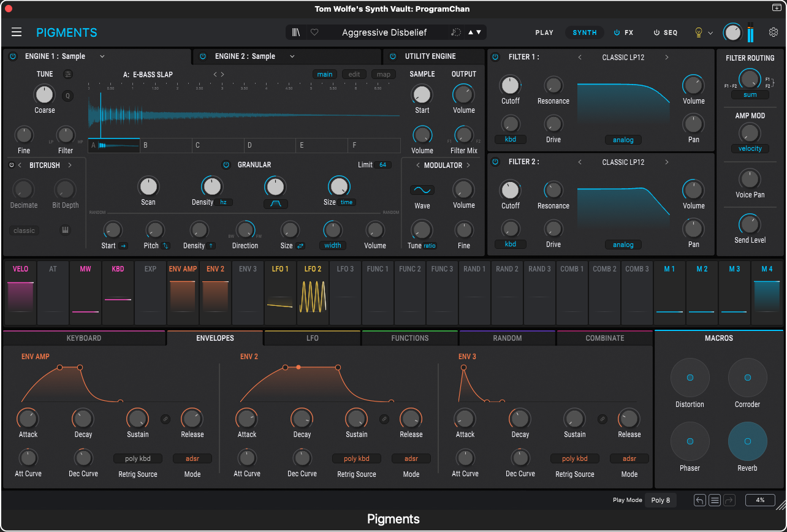The height and width of the screenshot is (532, 787).
Task: Click the random Size bidirectional arrows icon
Action: click(300, 246)
